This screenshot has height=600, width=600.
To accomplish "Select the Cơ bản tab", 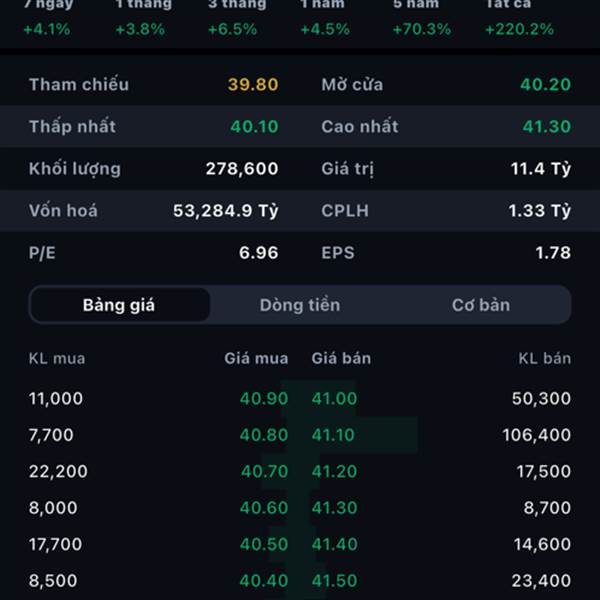I will tap(480, 305).
